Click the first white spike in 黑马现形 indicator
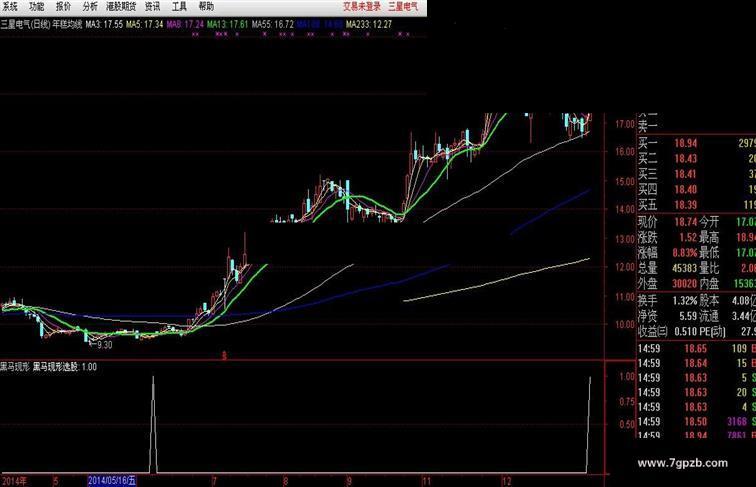Screen dimensions: 756x487 click(153, 424)
